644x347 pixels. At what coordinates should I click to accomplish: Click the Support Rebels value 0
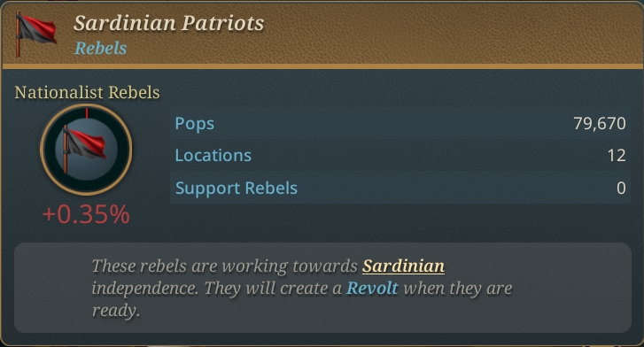point(621,188)
